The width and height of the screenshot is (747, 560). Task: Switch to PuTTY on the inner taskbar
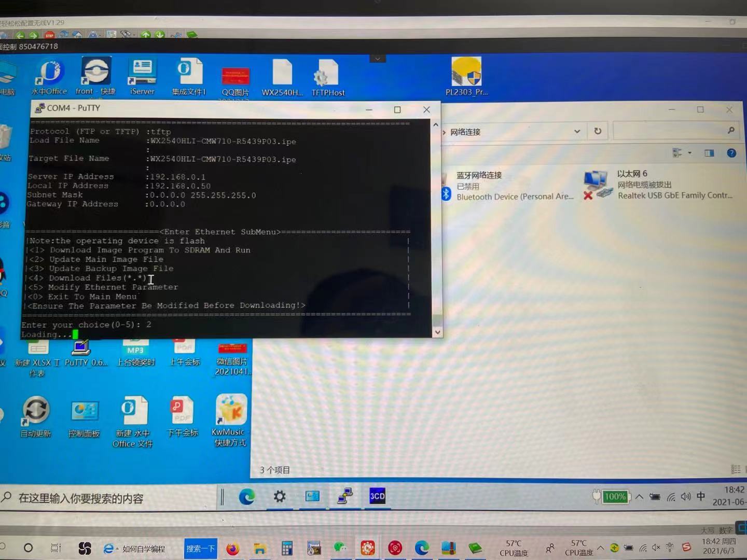point(345,496)
